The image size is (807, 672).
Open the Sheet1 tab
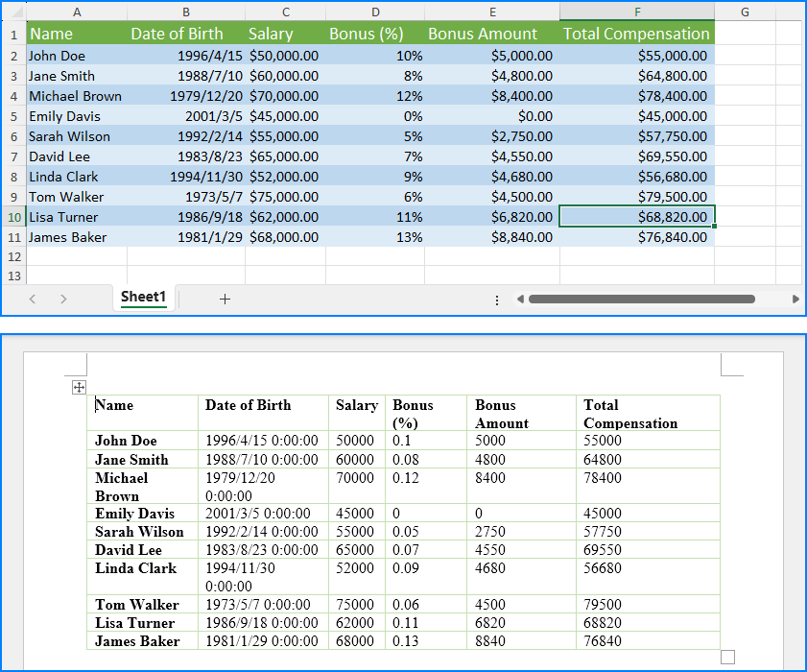tap(144, 298)
